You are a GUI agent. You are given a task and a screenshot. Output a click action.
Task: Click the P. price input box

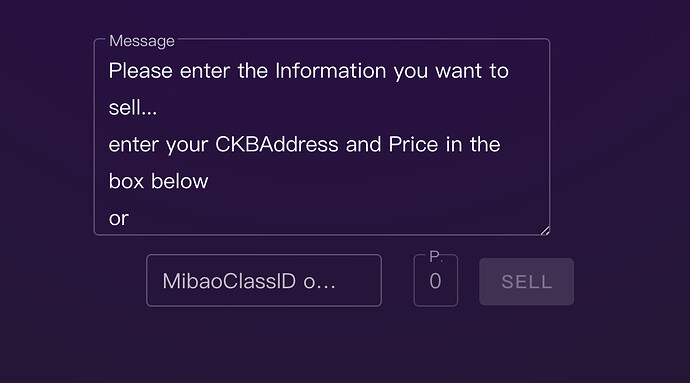click(x=435, y=281)
